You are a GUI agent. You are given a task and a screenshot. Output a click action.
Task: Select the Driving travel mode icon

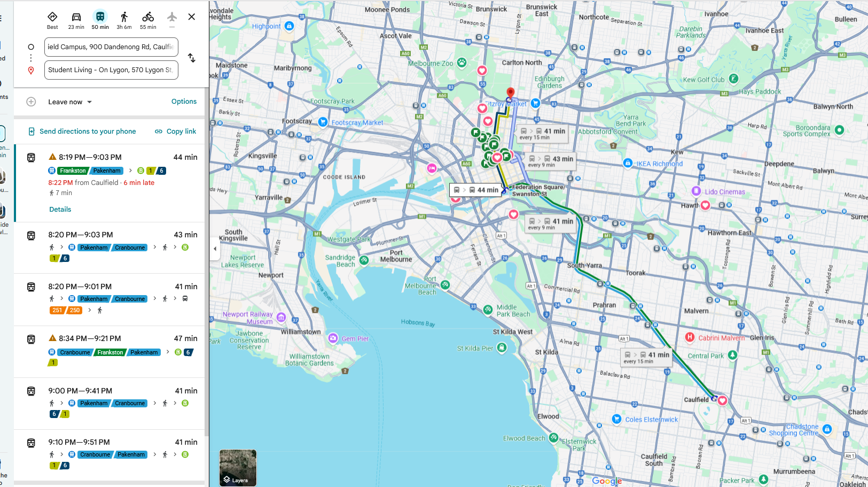76,20
